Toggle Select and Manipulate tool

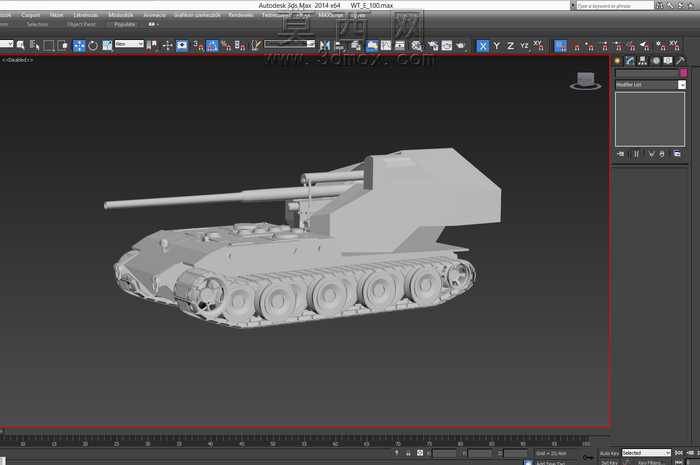point(167,46)
